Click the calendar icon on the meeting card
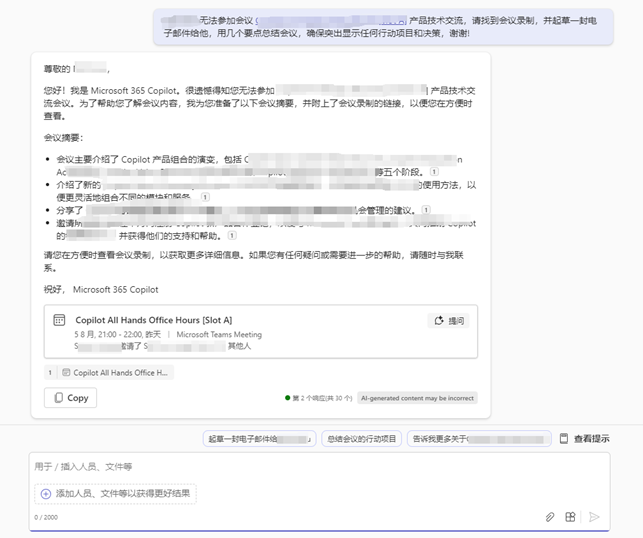Viewport: 643px width, 538px height. click(59, 320)
